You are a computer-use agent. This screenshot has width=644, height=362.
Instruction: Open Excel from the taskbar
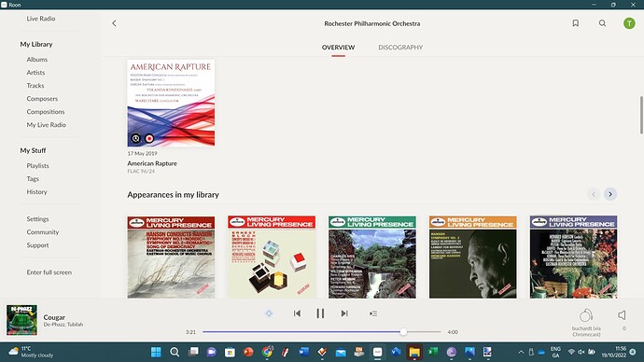(433, 352)
